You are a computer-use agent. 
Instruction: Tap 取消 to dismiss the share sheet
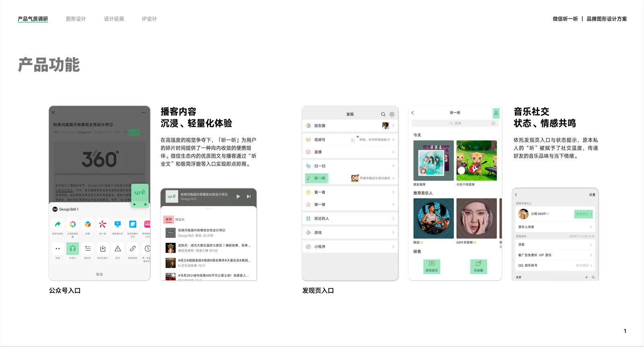point(99,274)
